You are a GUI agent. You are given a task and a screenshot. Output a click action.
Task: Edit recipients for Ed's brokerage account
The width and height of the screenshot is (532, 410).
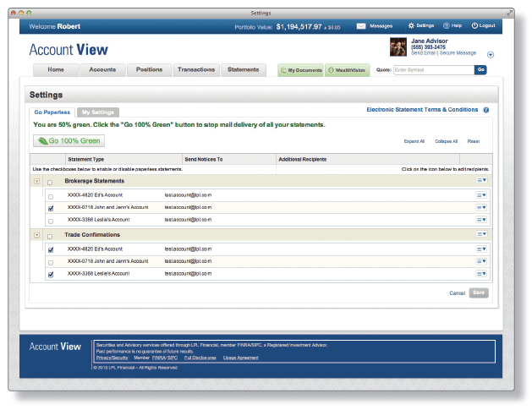click(x=481, y=195)
